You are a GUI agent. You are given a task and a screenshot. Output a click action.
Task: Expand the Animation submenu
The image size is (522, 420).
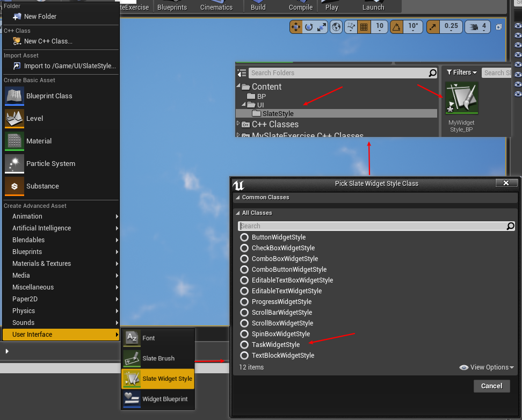pos(61,216)
